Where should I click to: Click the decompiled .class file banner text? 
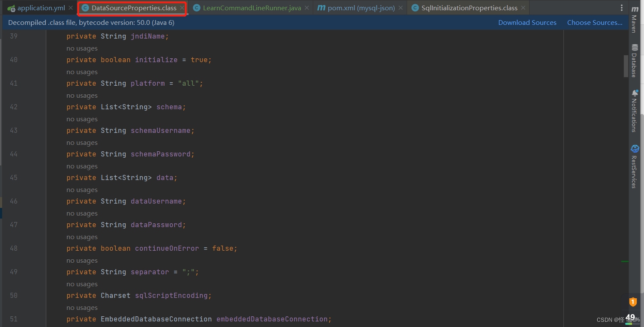pyautogui.click(x=91, y=23)
